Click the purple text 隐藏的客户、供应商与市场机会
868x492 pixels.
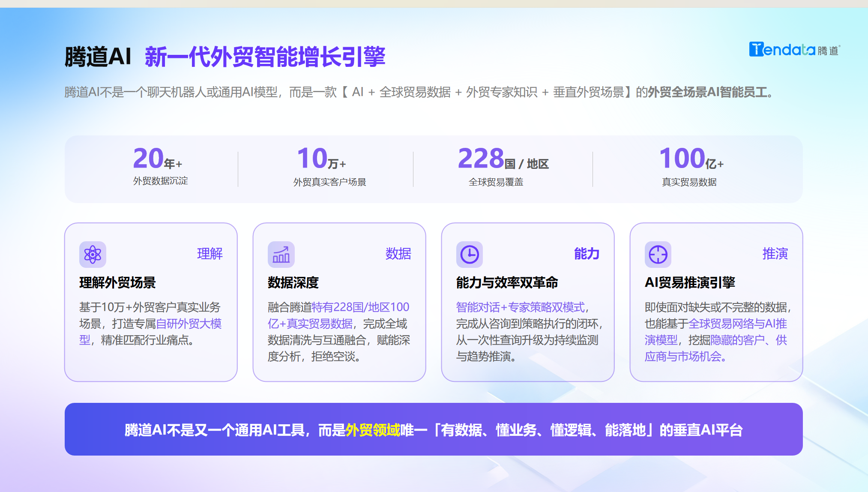[x=716, y=348]
